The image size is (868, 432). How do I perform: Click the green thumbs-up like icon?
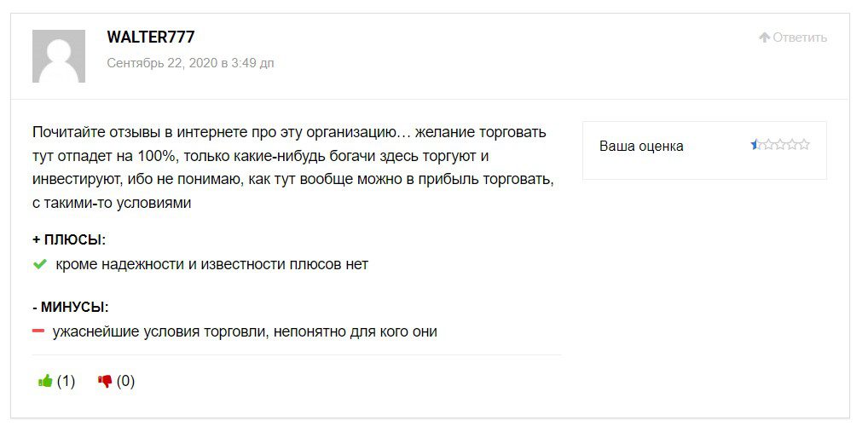click(45, 381)
